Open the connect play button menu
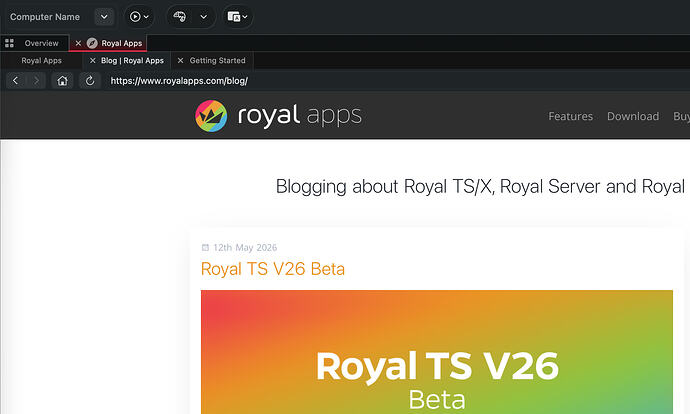The height and width of the screenshot is (414, 690). [139, 17]
